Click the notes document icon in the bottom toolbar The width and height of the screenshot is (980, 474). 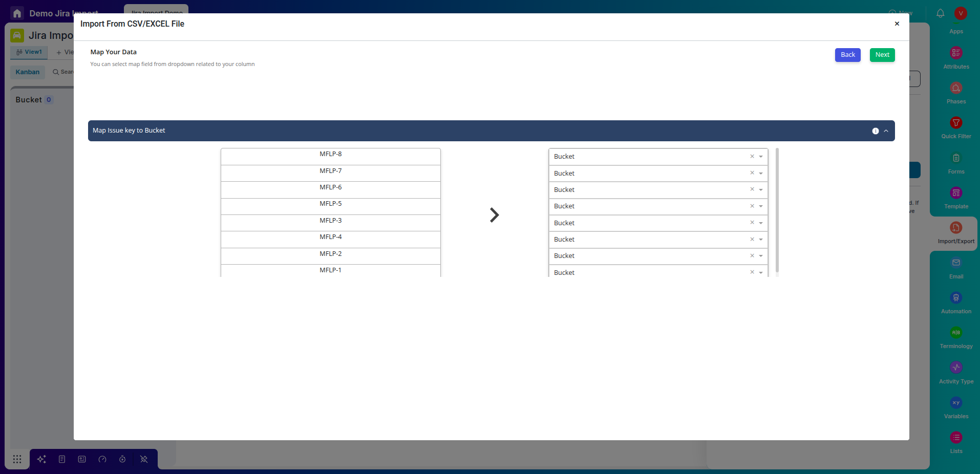point(62,459)
